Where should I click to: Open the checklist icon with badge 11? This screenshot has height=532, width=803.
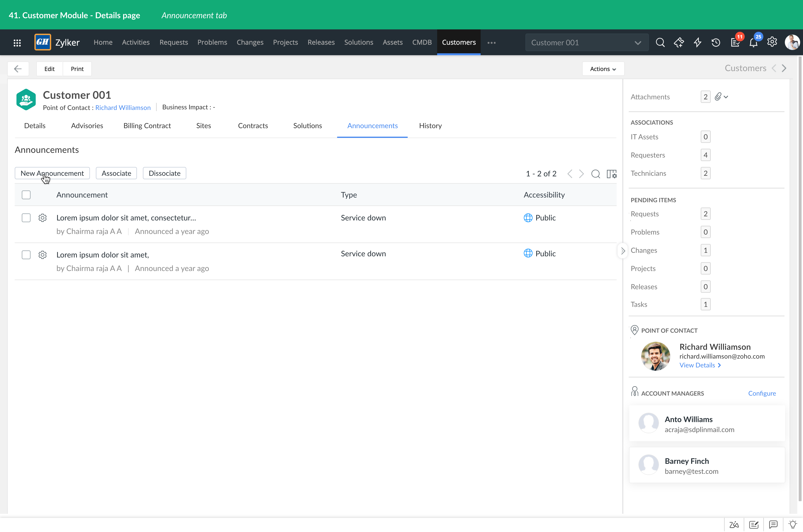coord(735,42)
